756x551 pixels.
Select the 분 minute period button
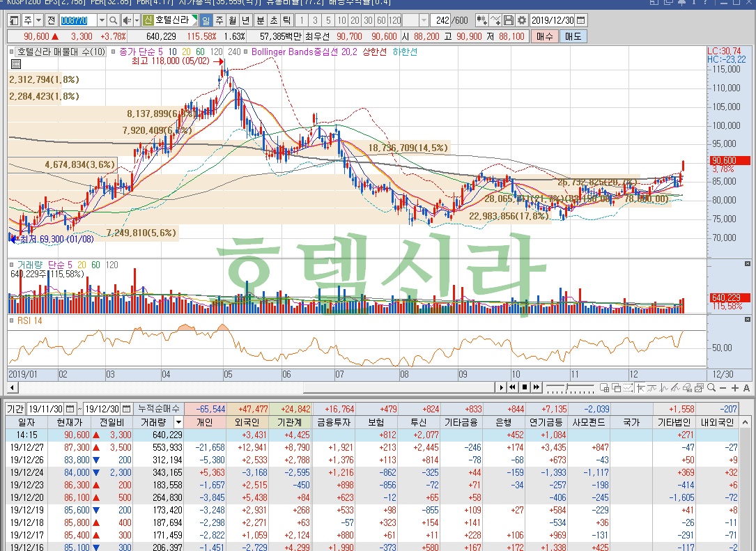[x=261, y=20]
